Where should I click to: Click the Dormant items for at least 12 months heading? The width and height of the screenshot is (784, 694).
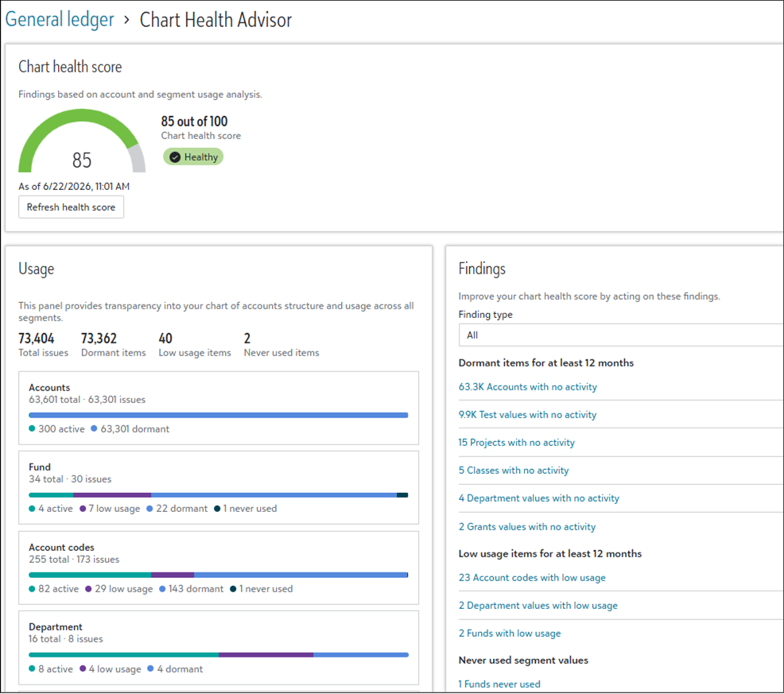[546, 363]
